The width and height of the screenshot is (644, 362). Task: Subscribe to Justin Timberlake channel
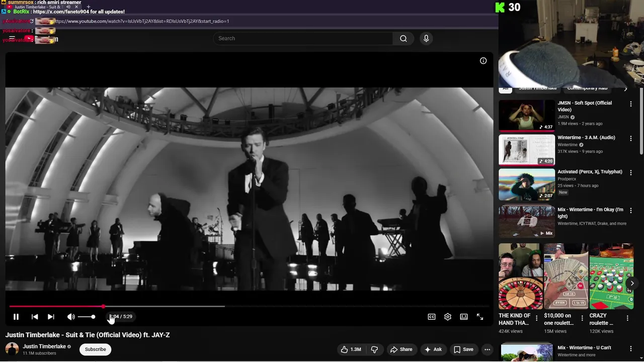(x=95, y=349)
